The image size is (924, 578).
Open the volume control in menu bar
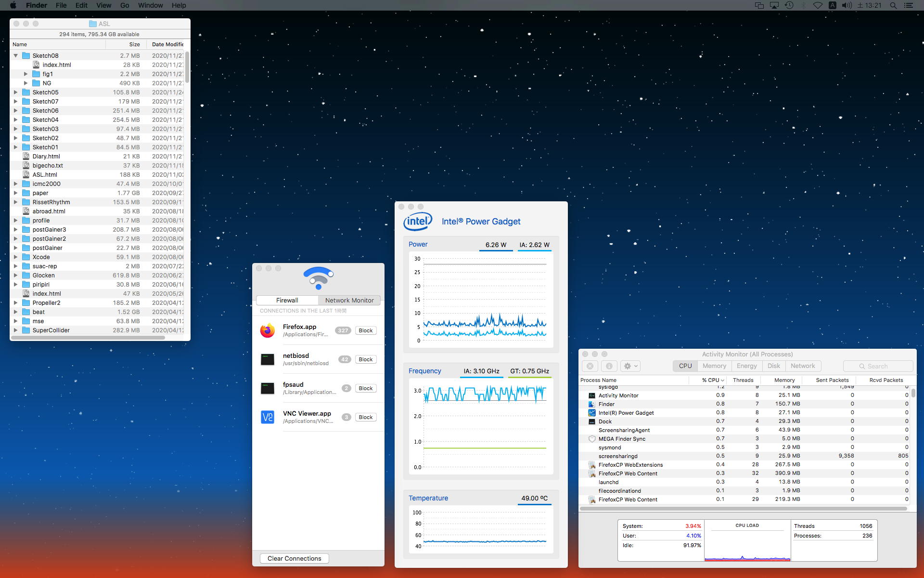(x=847, y=5)
